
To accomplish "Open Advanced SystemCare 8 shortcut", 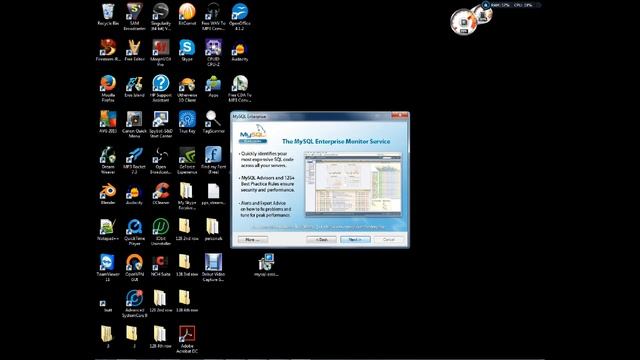I will tap(134, 303).
